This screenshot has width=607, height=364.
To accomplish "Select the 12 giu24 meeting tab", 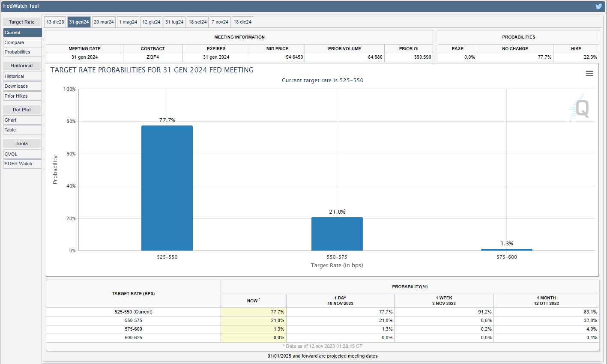I will click(x=151, y=22).
